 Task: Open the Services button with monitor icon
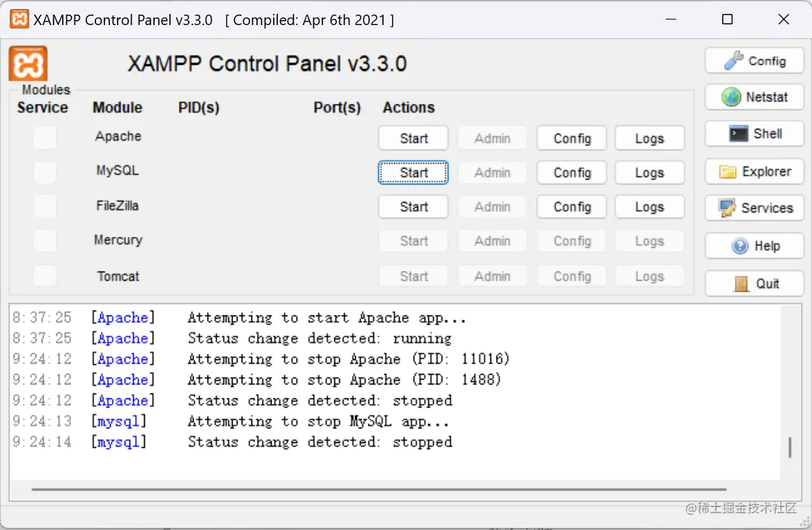pyautogui.click(x=754, y=208)
